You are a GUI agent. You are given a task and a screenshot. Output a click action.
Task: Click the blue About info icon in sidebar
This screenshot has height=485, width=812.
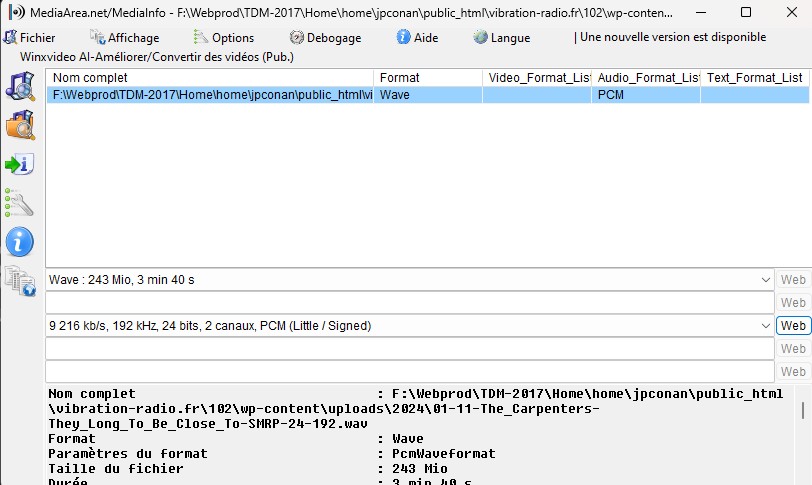tap(20, 241)
